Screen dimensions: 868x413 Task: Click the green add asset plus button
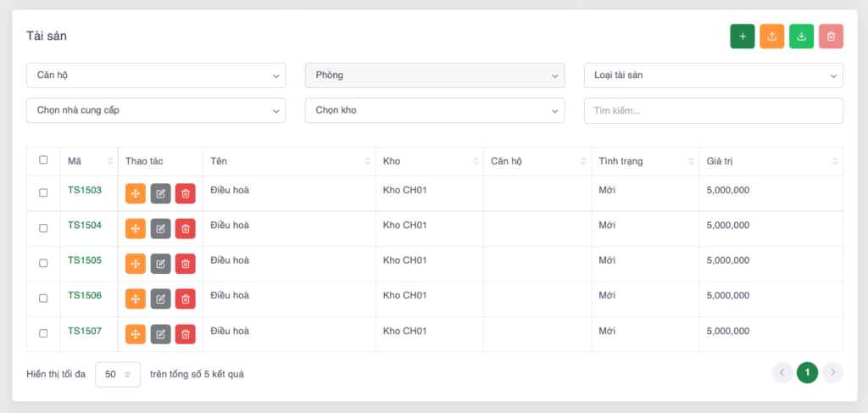pyautogui.click(x=743, y=36)
